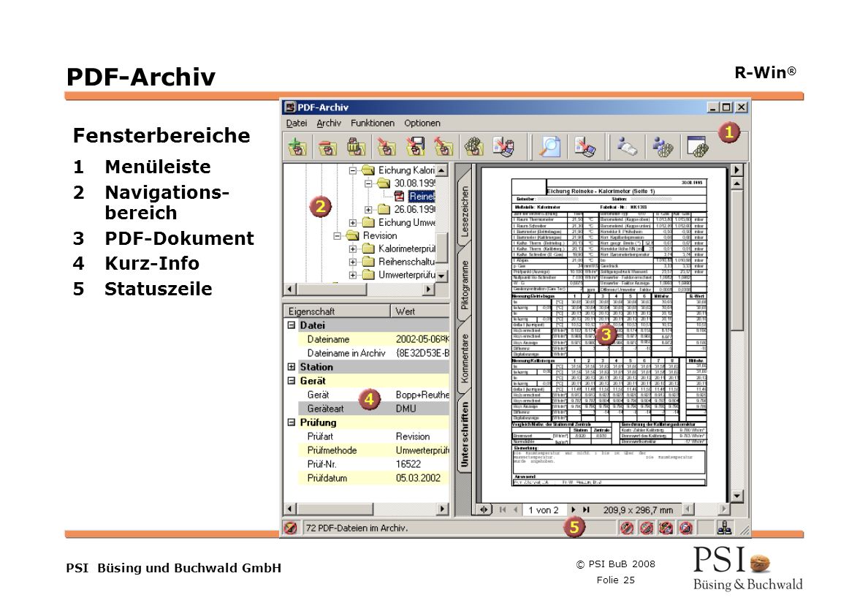The width and height of the screenshot is (868, 614).
Task: Click the magnifying glass preview icon
Action: [549, 147]
